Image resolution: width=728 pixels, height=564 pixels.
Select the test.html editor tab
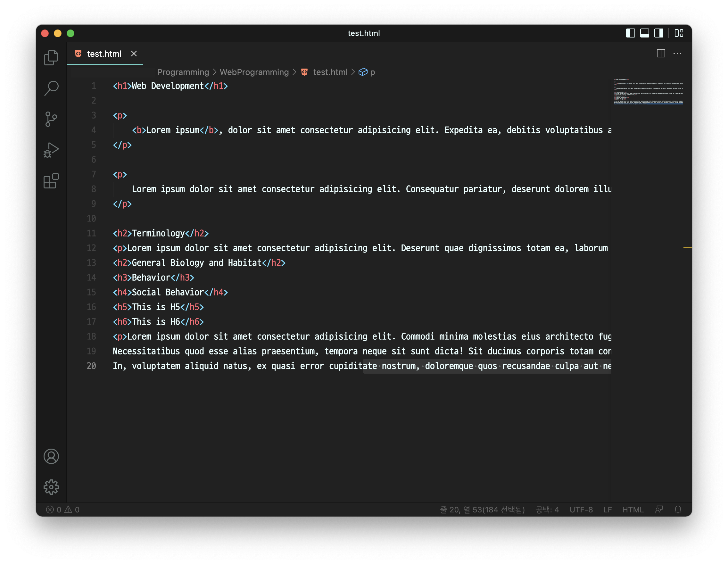104,54
